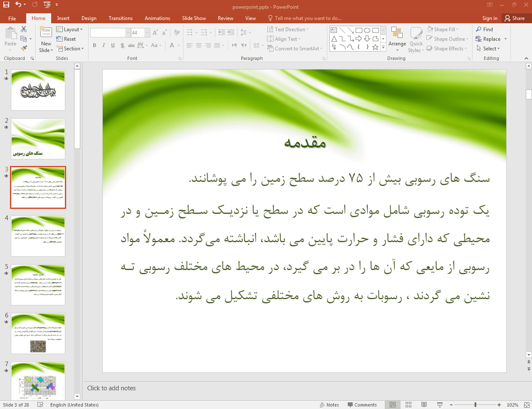Switch to the Design tab

(x=89, y=18)
